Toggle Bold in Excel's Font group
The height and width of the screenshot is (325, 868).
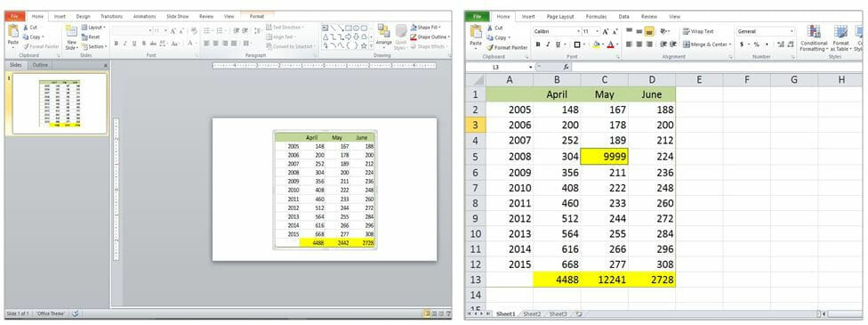coord(537,45)
